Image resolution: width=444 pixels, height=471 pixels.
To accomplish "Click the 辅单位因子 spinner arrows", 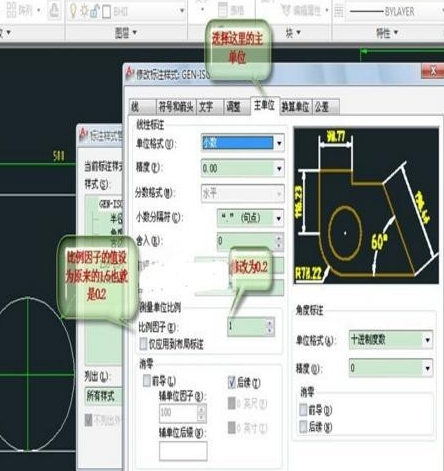I will point(202,413).
